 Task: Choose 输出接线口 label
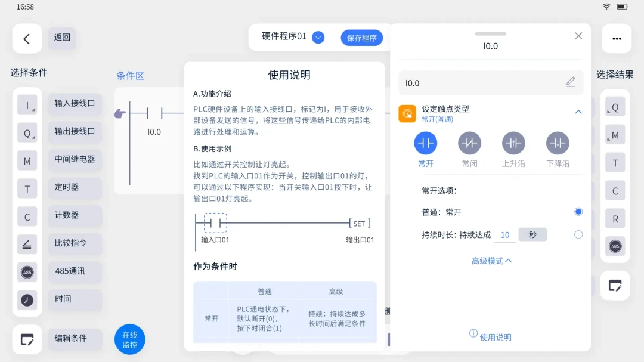coord(75,131)
